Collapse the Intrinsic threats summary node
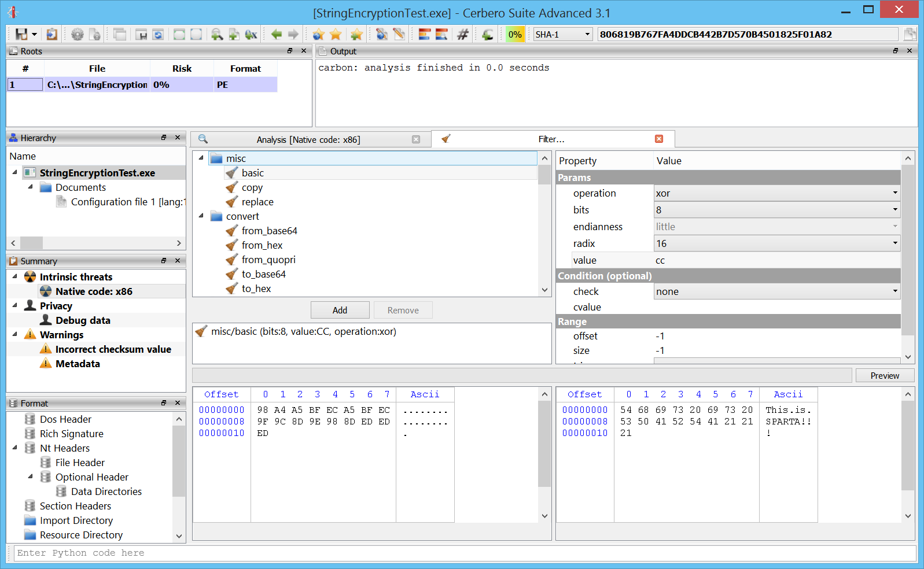This screenshot has height=569, width=924. [14, 276]
